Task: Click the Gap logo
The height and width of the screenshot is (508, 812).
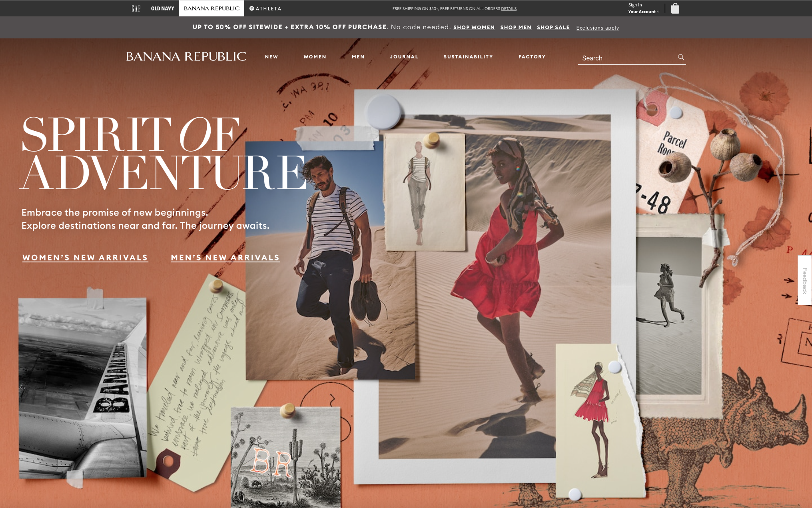Action: tap(136, 8)
